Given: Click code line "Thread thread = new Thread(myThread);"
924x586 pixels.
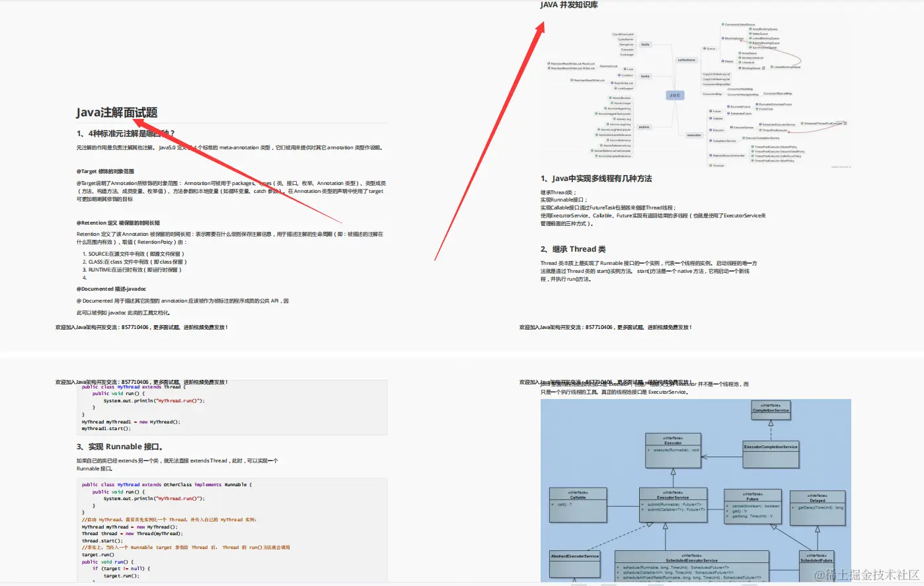Looking at the screenshot, I should tap(132, 533).
